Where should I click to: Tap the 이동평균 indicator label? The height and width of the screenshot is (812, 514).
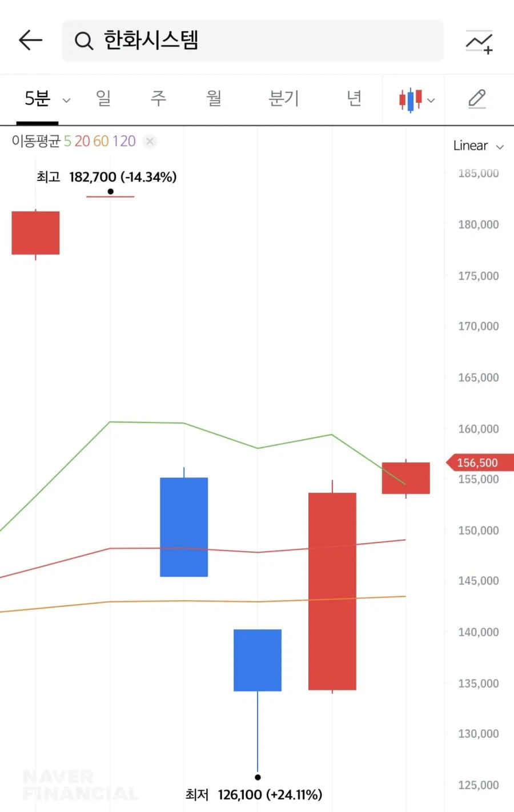36,141
